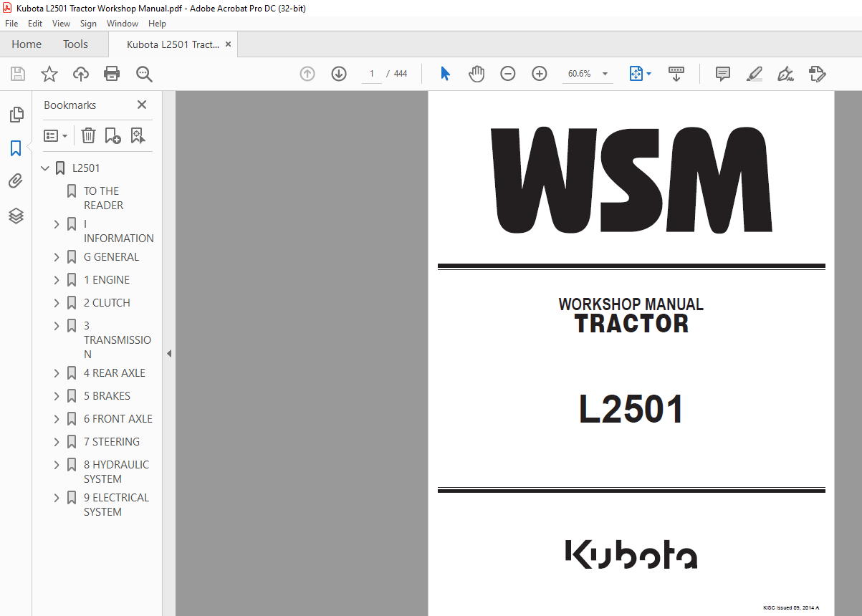Add a sticky note comment
The image size is (862, 616).
coord(723,74)
